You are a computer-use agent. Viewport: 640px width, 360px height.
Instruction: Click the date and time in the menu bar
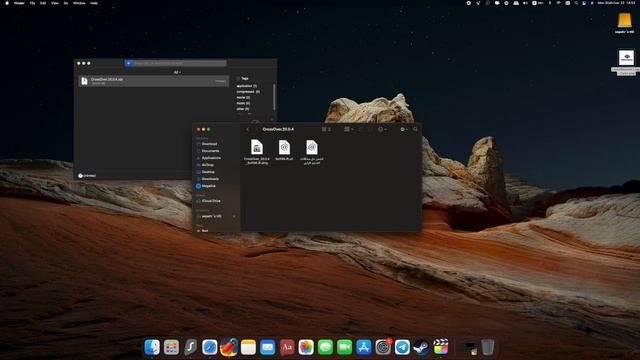tap(616, 3)
